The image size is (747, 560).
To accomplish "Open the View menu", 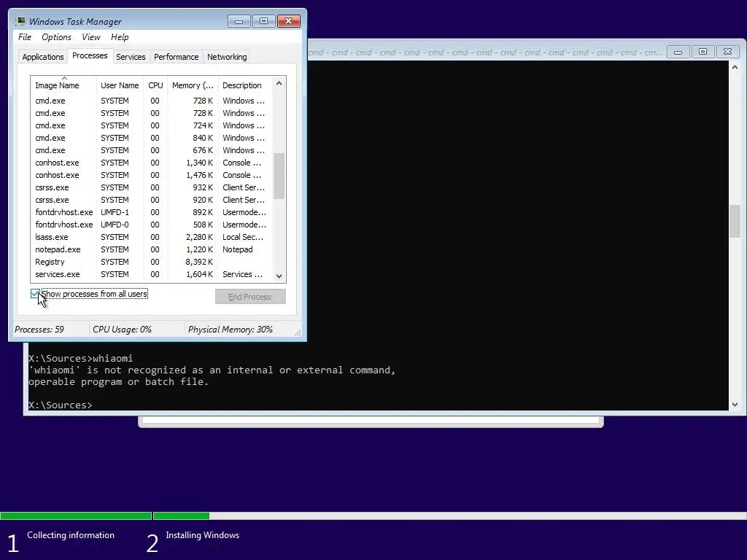I will coord(91,37).
